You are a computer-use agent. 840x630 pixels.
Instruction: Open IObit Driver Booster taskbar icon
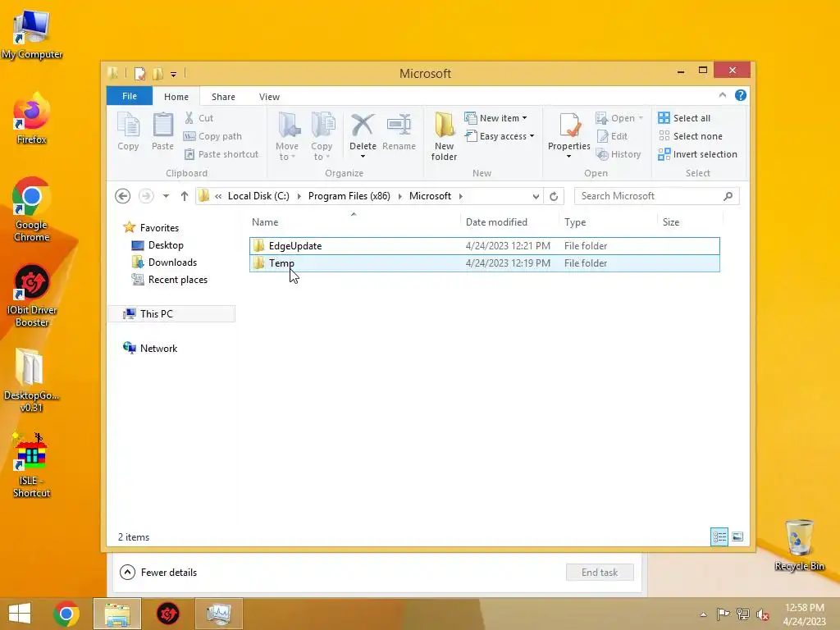167,614
